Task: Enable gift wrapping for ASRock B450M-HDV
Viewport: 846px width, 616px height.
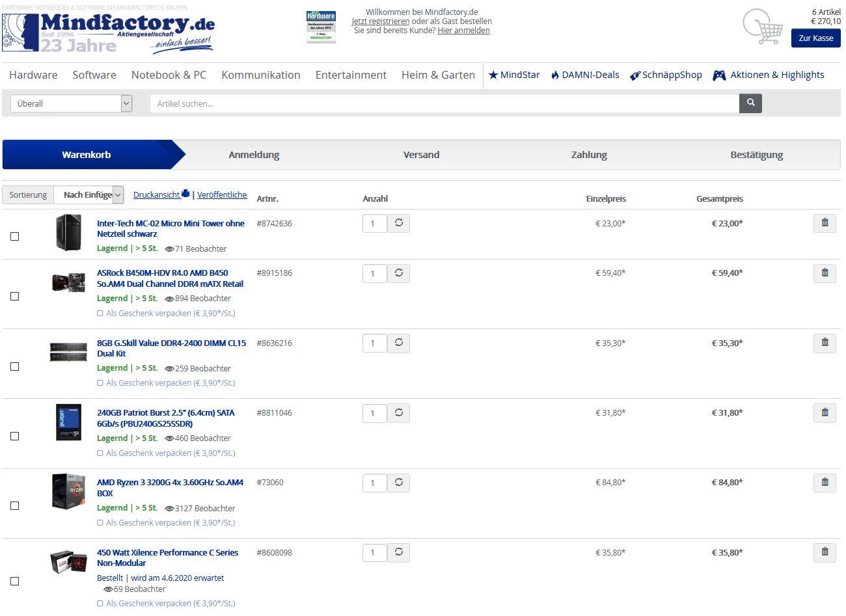Action: pyautogui.click(x=100, y=314)
